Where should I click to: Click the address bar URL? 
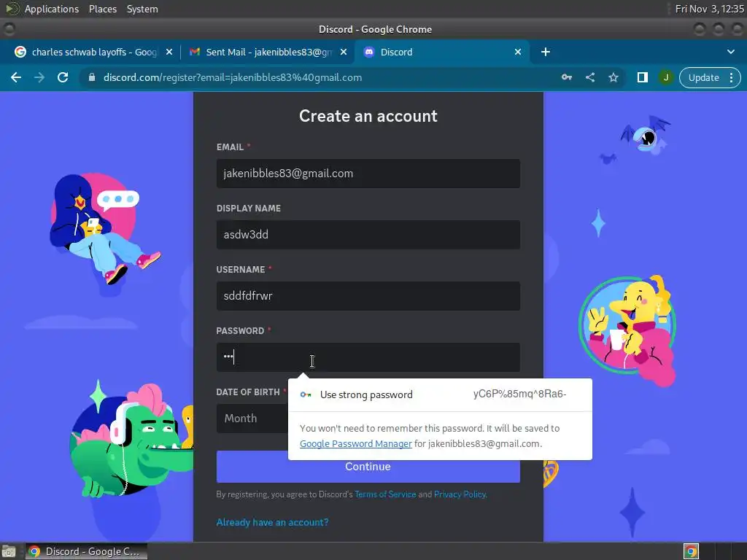[x=233, y=77]
